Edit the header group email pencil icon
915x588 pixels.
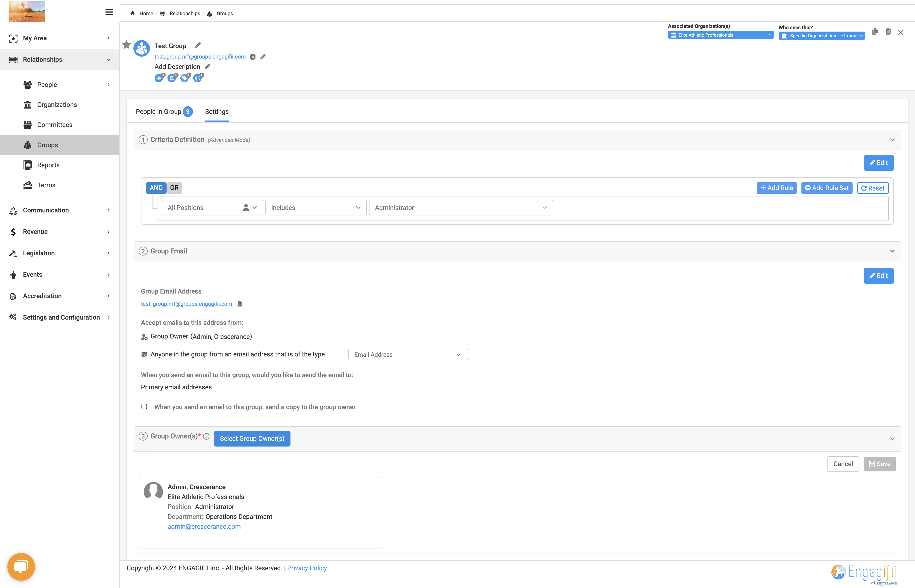pos(263,57)
